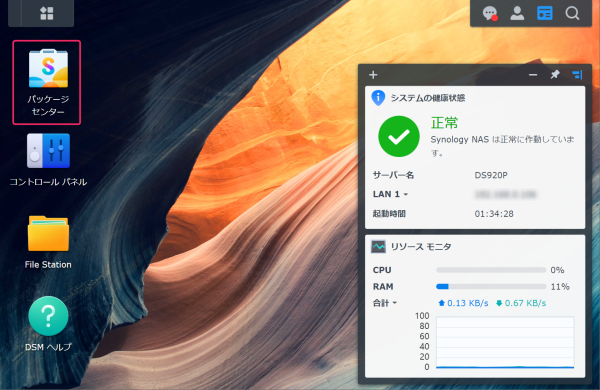
Task: Show notifications speech bubble icon
Action: pyautogui.click(x=490, y=13)
